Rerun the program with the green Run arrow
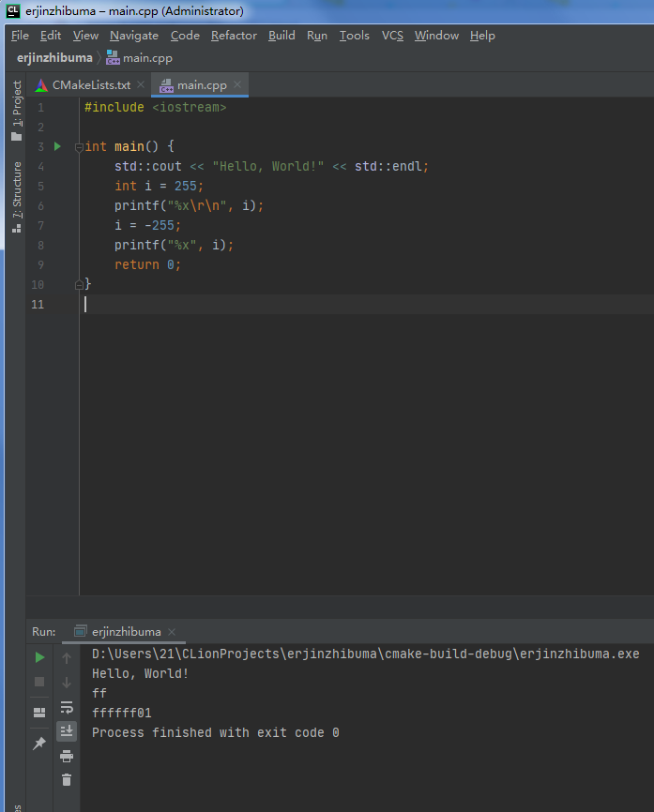Screen dimensions: 654x812 [x=39, y=657]
